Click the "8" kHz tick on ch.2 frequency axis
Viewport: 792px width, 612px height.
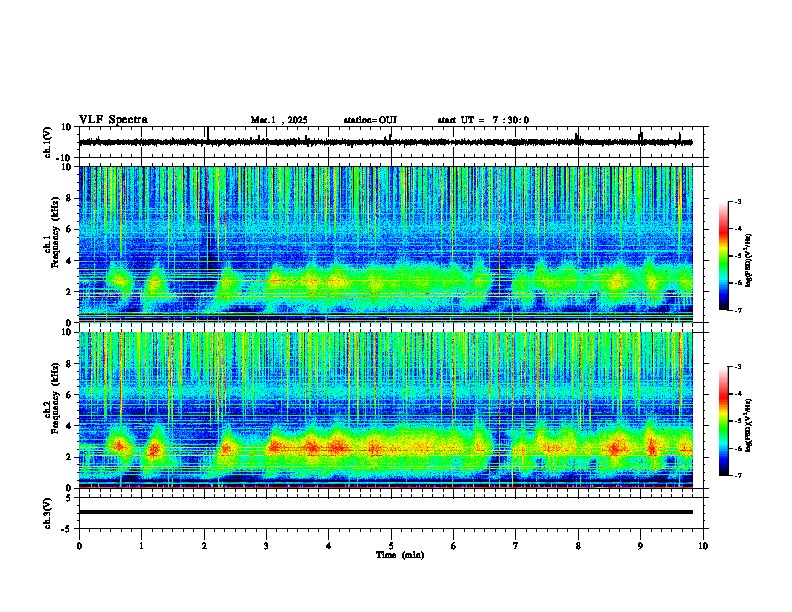point(70,364)
